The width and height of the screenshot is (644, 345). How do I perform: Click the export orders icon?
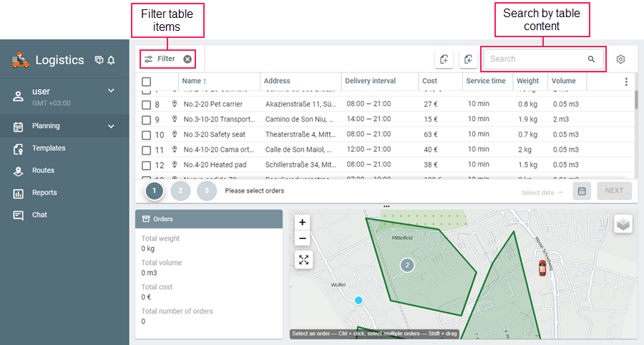pos(468,59)
